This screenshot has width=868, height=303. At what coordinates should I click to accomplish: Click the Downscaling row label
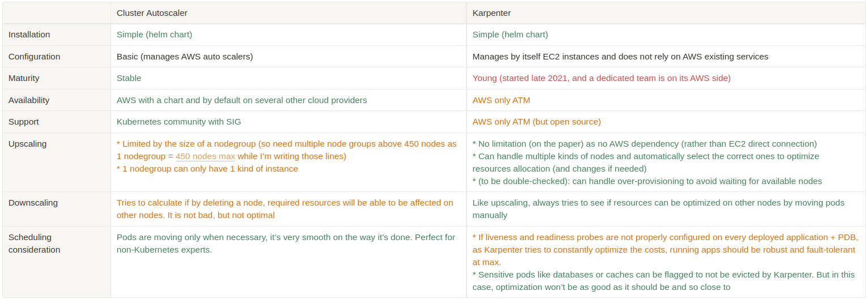33,203
